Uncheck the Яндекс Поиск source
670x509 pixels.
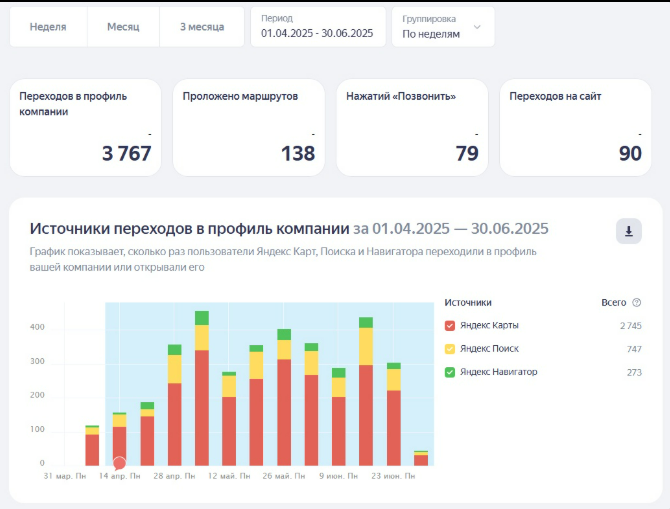tap(450, 349)
